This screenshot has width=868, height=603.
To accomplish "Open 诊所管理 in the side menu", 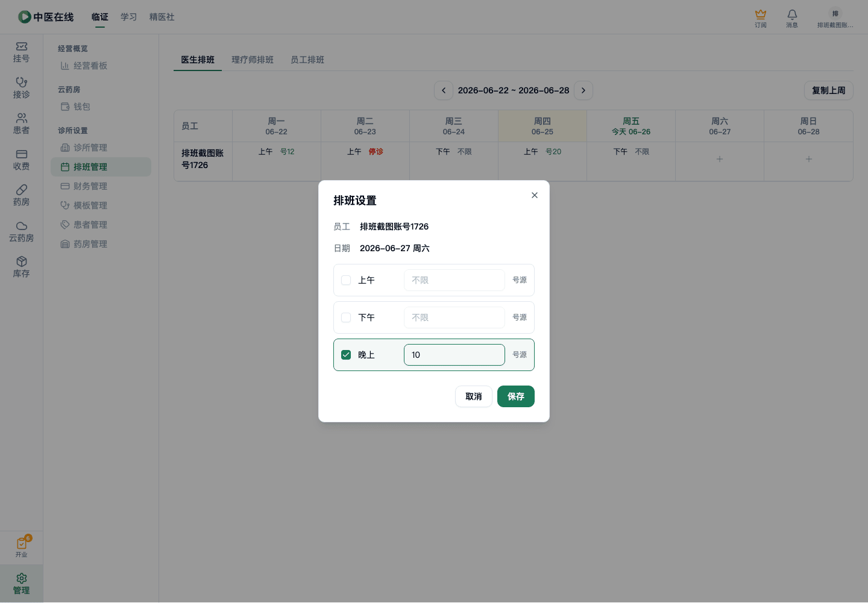I will pyautogui.click(x=101, y=148).
